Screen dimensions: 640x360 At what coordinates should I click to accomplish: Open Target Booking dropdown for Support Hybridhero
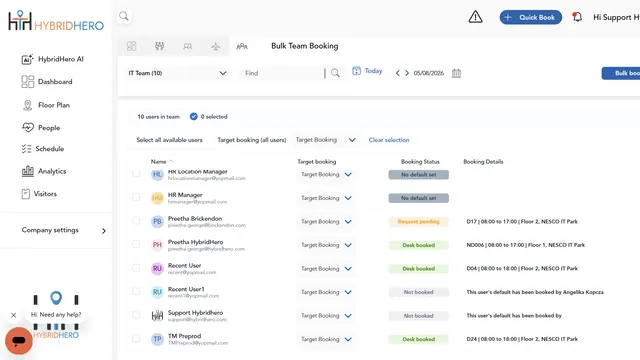326,316
